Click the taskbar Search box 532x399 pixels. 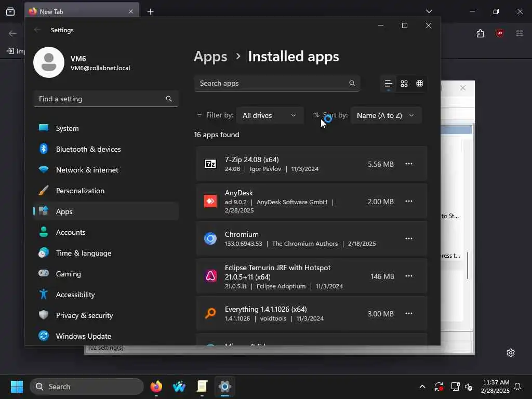click(87, 387)
